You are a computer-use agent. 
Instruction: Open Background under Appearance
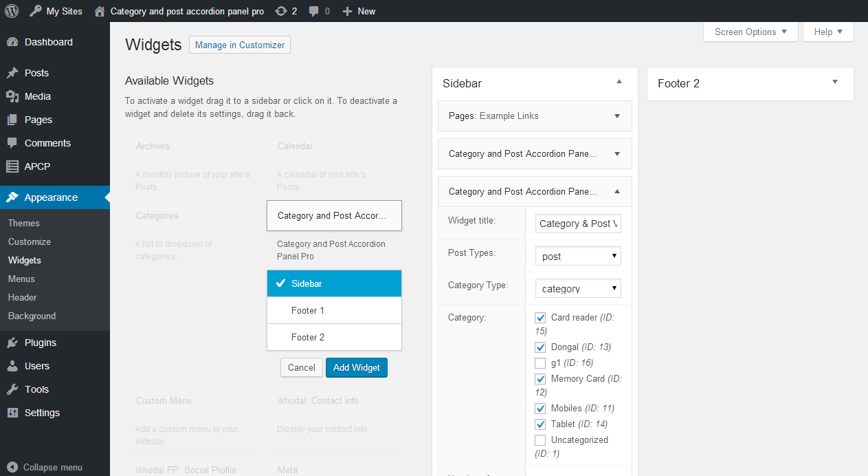pyautogui.click(x=32, y=316)
